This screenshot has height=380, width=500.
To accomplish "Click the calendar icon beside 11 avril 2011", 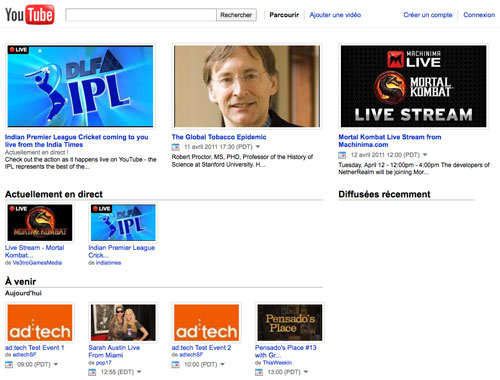I will 175,147.
